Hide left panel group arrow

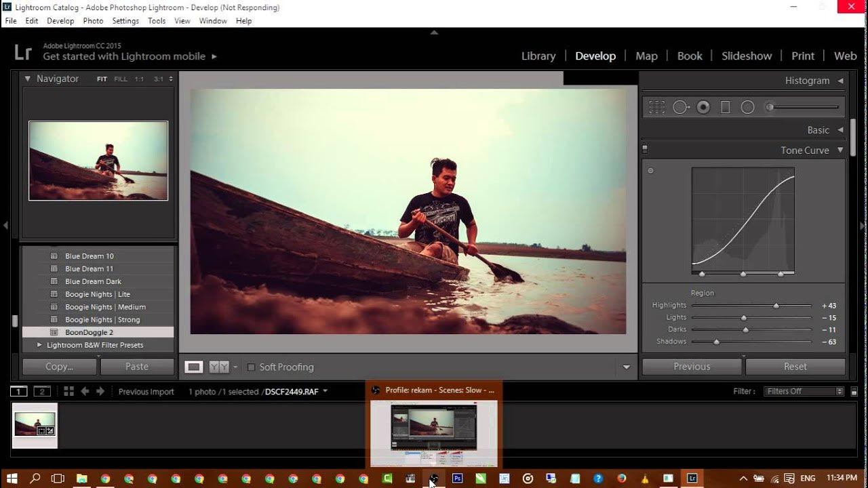click(5, 225)
